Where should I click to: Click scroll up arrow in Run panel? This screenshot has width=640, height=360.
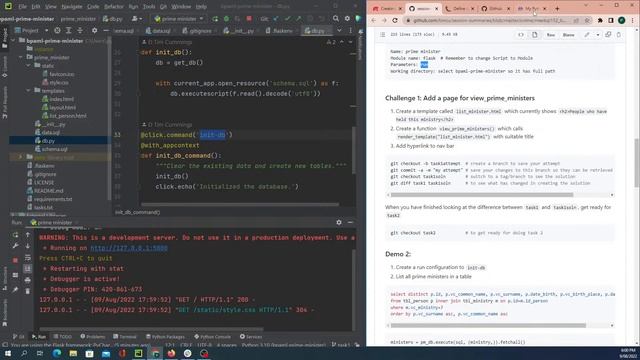coord(28,235)
